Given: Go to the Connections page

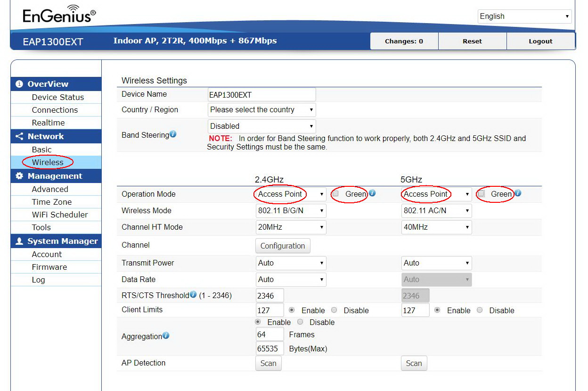Looking at the screenshot, I should (x=55, y=110).
